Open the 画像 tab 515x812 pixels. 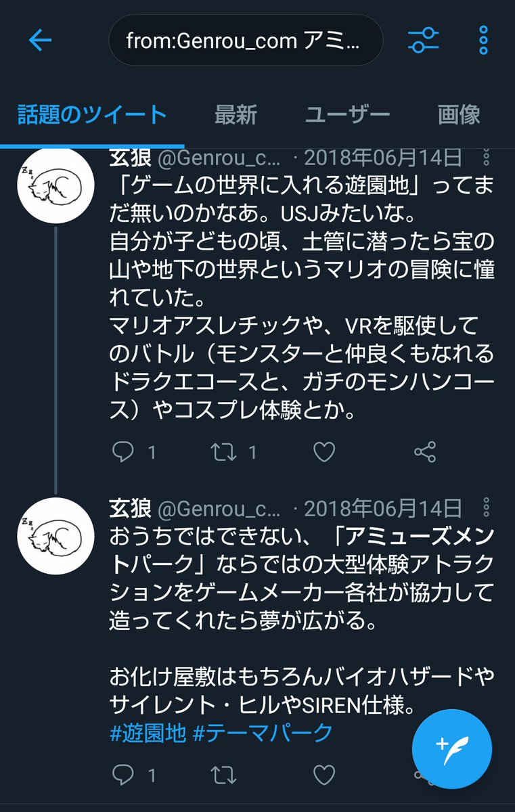click(459, 114)
